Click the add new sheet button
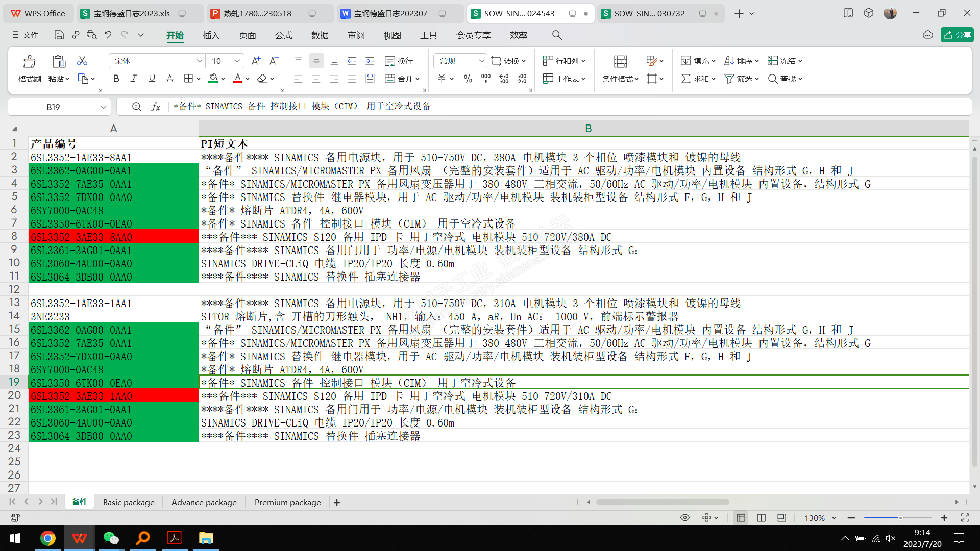 point(337,503)
